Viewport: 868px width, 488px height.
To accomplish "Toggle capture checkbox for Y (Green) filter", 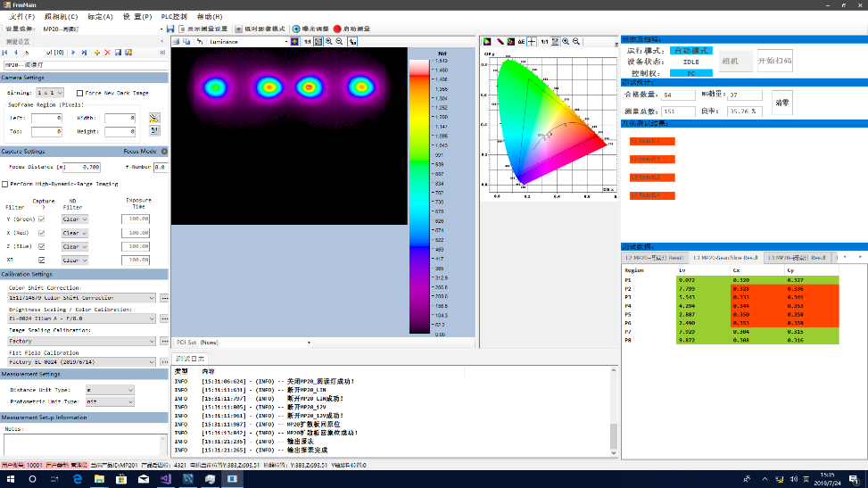I will point(42,219).
